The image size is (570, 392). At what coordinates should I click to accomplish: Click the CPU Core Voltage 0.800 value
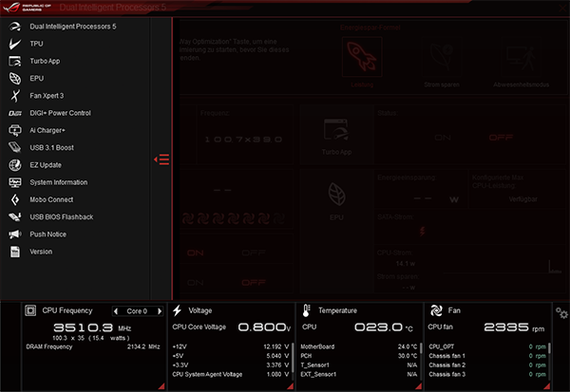point(264,327)
